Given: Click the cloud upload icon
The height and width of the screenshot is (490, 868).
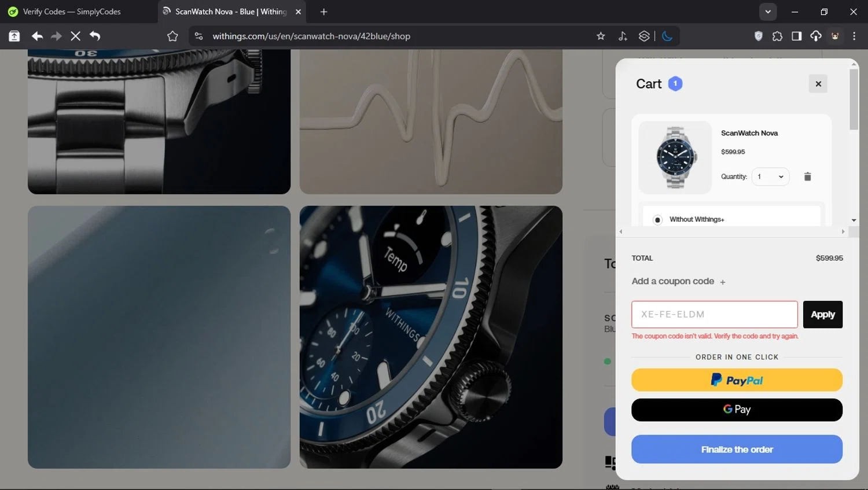Looking at the screenshot, I should [x=815, y=36].
